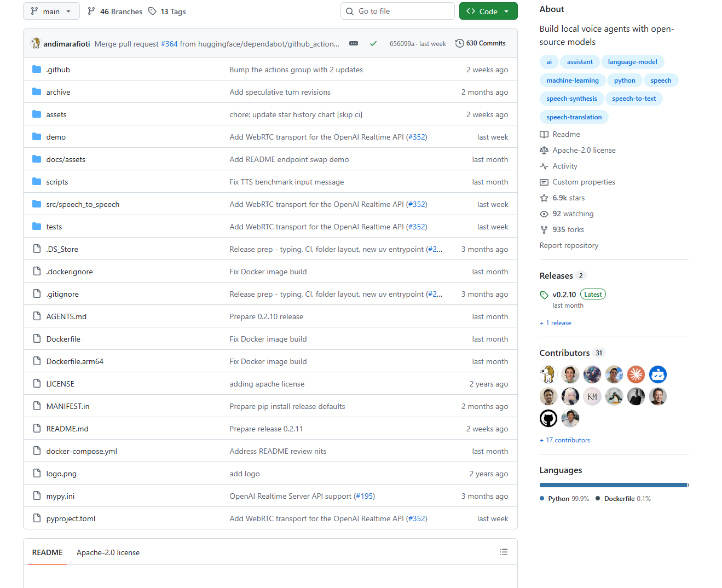This screenshot has width=722, height=588.
Task: Open the KH initials contributor avatar
Action: [592, 396]
